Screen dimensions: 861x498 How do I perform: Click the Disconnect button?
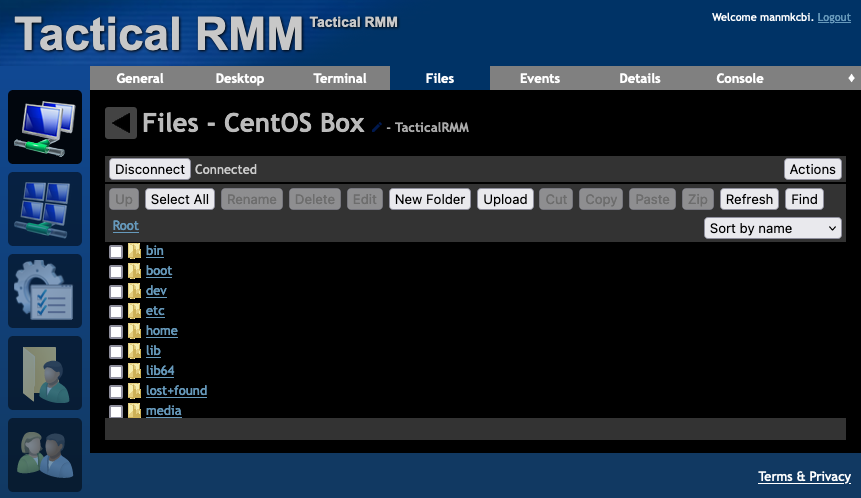[150, 169]
